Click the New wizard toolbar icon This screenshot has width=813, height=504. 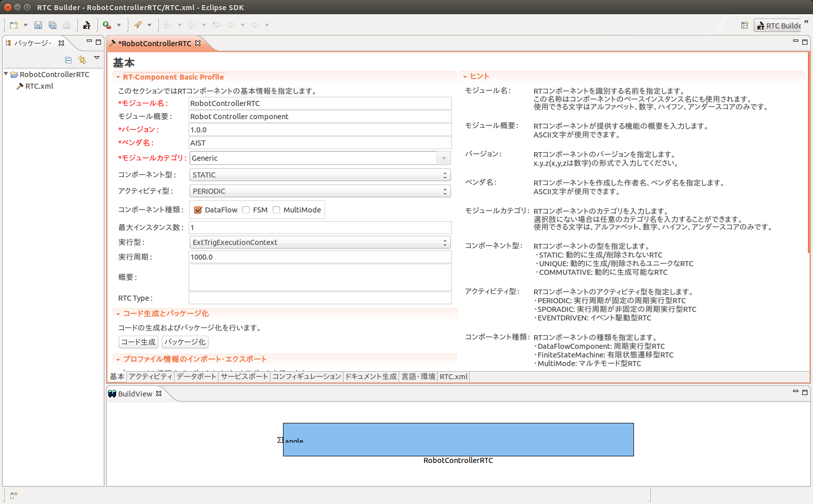click(14, 25)
